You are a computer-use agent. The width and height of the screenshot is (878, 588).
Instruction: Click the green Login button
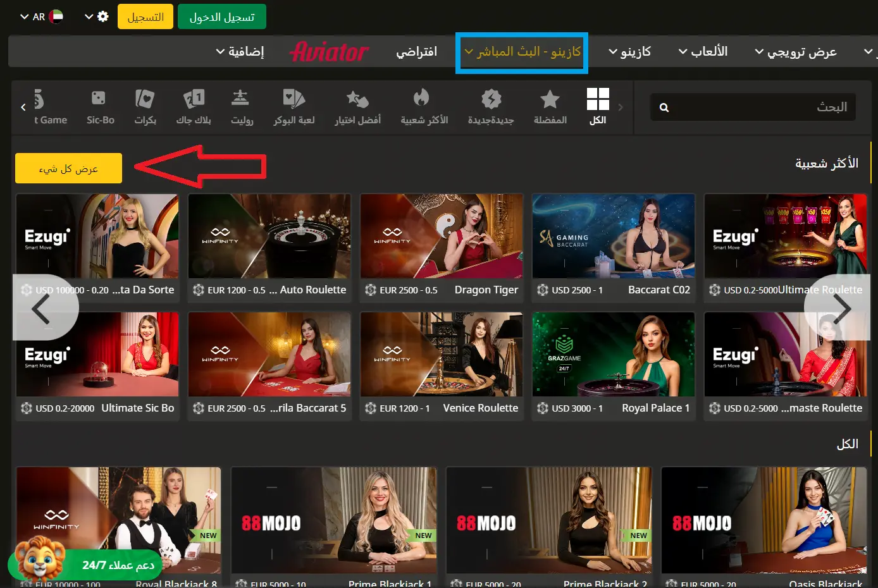tap(221, 17)
